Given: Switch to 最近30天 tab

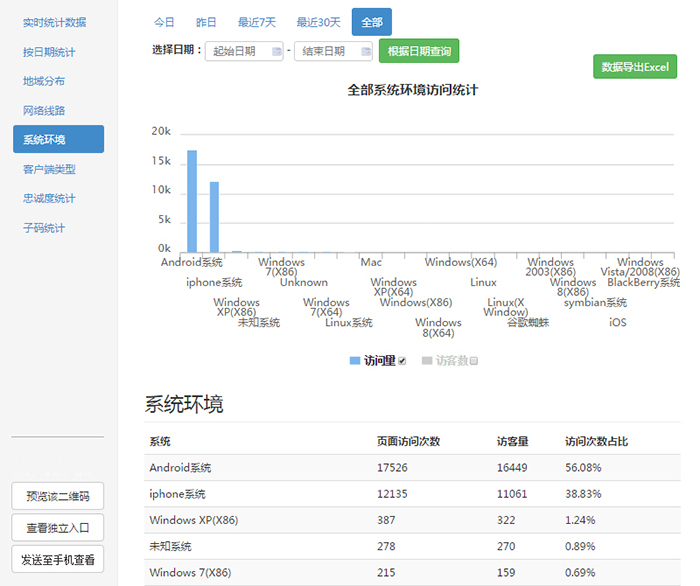Looking at the screenshot, I should (318, 22).
